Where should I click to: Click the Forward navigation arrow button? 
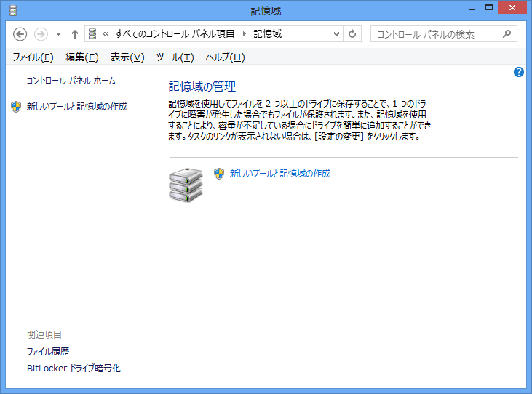coord(41,34)
